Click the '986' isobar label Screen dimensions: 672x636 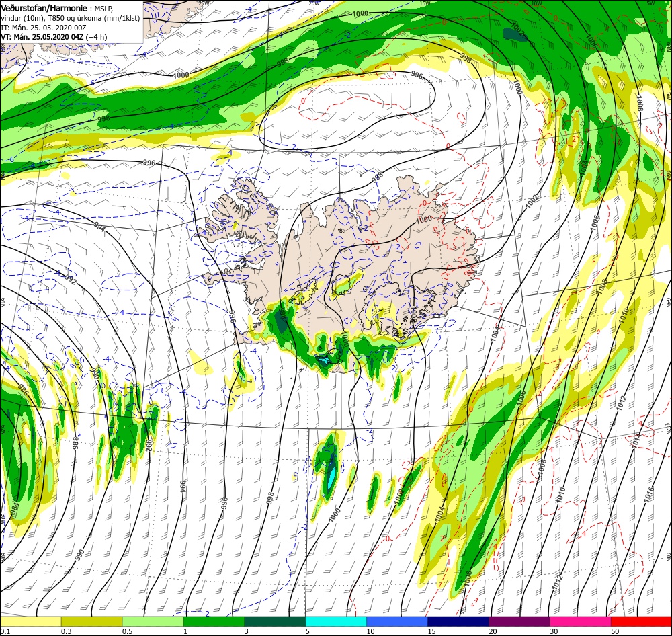pyautogui.click(x=24, y=389)
